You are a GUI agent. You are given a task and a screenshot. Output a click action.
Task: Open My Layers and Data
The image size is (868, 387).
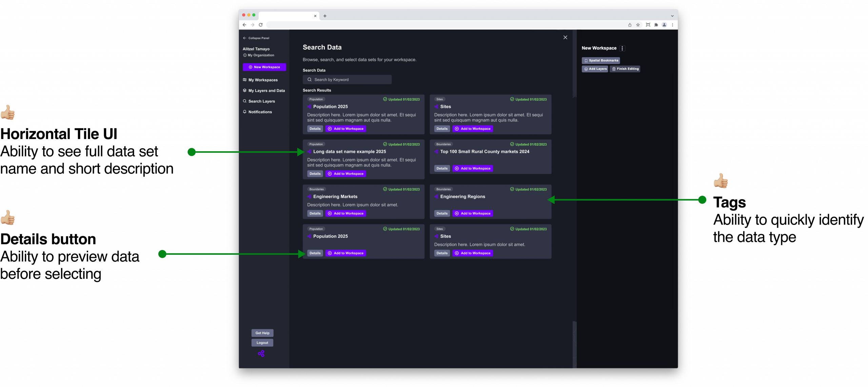[266, 91]
